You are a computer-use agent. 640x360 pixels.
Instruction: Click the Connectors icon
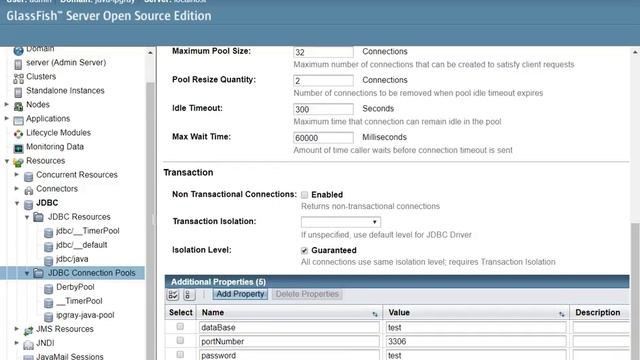(29, 190)
